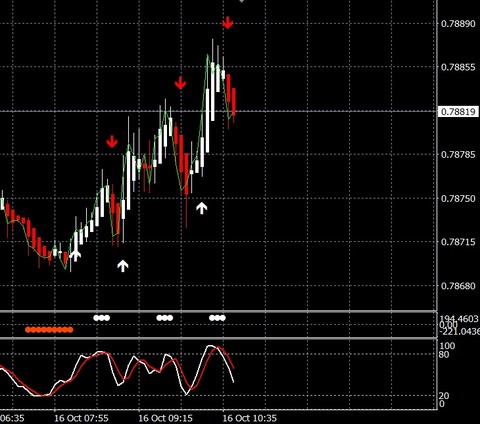
Task: Click the -221.0436 indicator scale value
Action: 459,331
